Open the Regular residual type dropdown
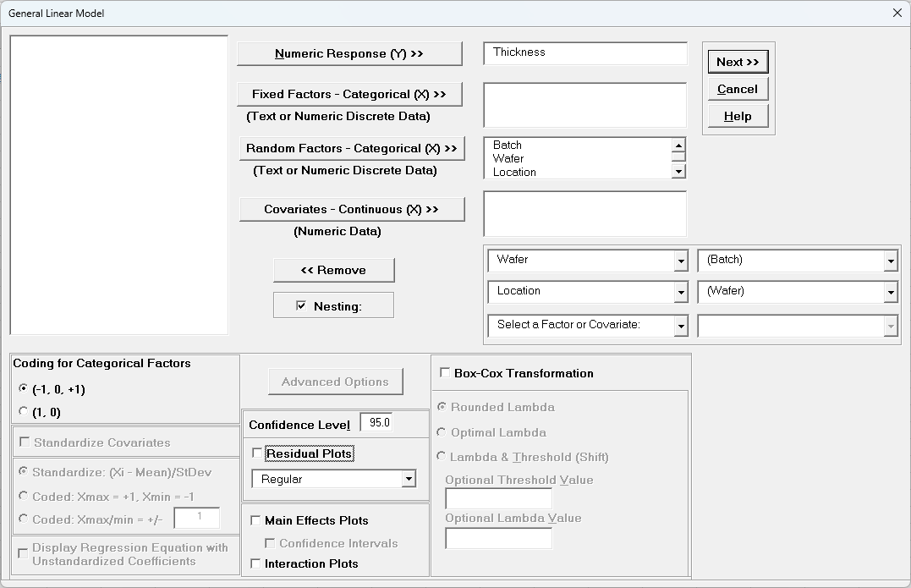 coord(409,480)
